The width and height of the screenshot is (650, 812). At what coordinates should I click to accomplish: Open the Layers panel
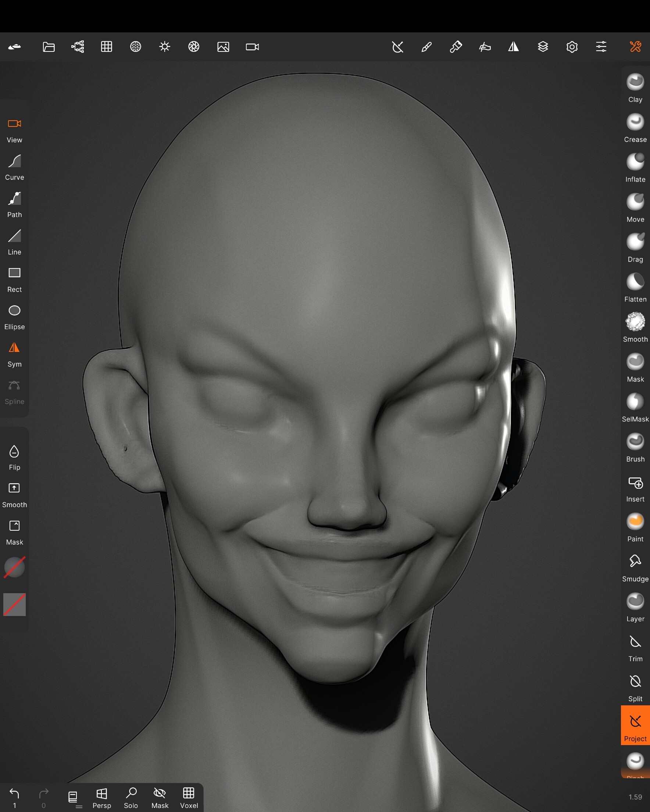pyautogui.click(x=543, y=47)
